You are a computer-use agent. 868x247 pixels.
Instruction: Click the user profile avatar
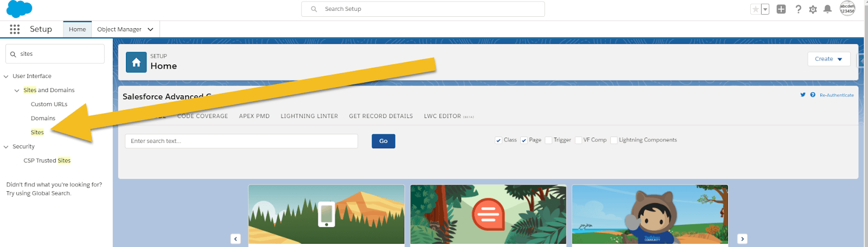[847, 9]
